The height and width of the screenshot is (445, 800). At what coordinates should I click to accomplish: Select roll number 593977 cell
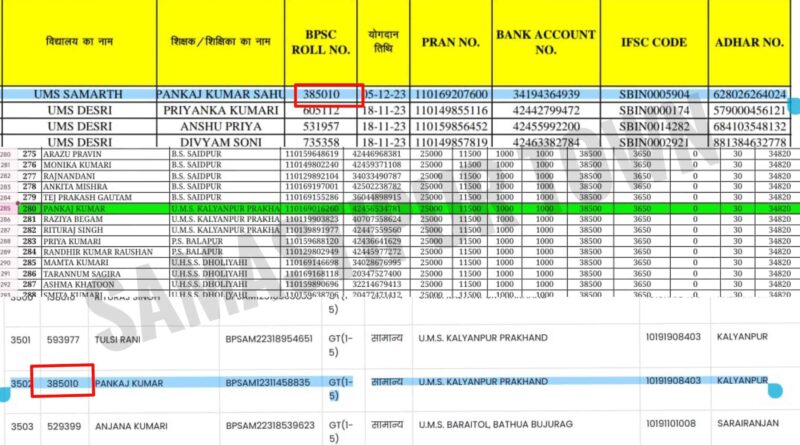(x=62, y=339)
